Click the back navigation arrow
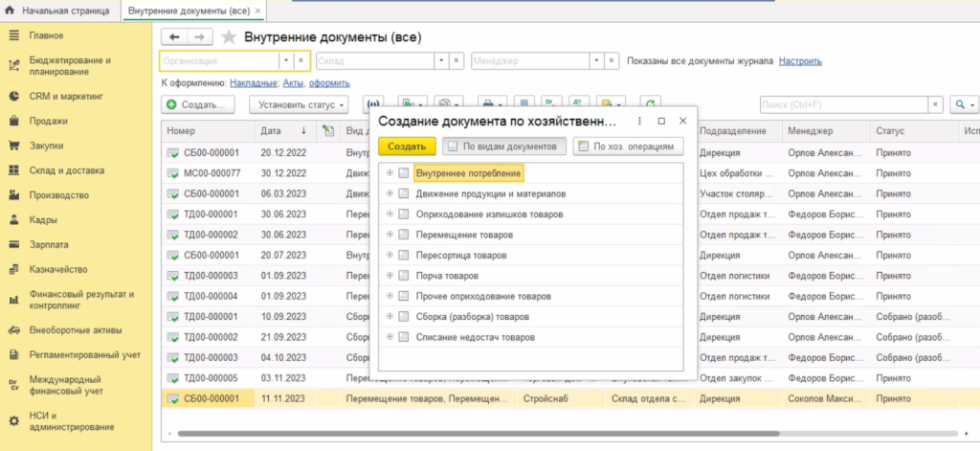 [x=174, y=37]
